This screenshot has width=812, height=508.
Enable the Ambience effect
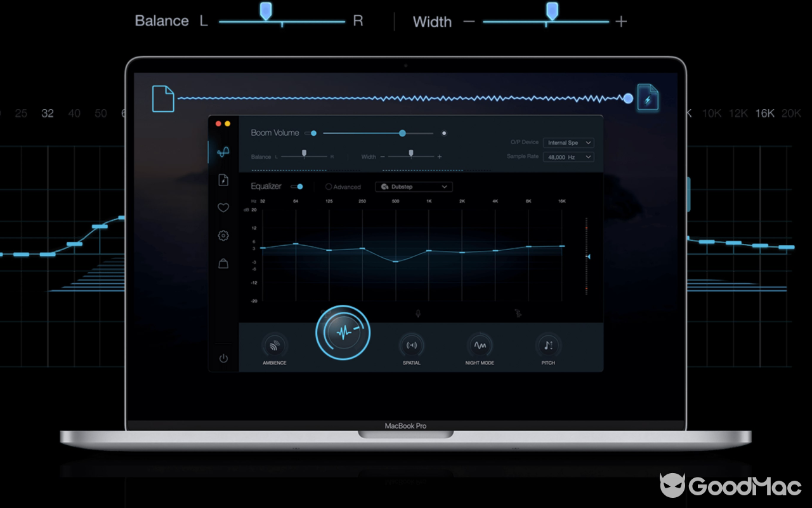[x=274, y=345]
